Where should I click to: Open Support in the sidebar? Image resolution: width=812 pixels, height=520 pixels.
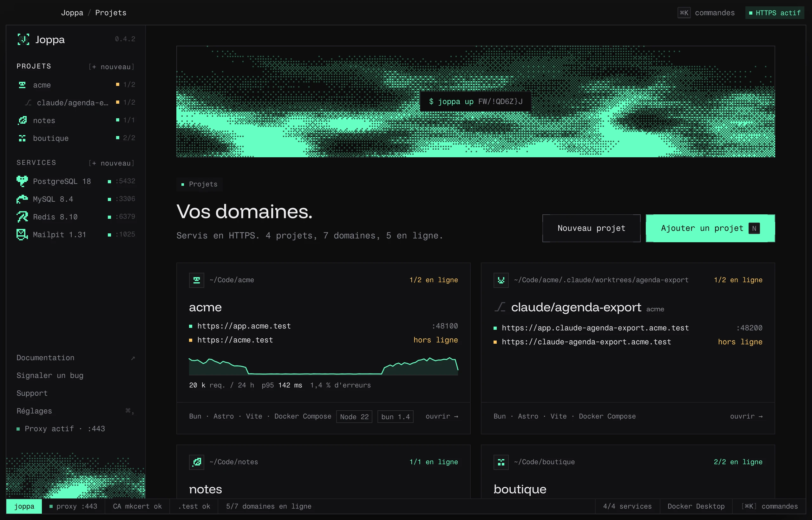point(32,393)
